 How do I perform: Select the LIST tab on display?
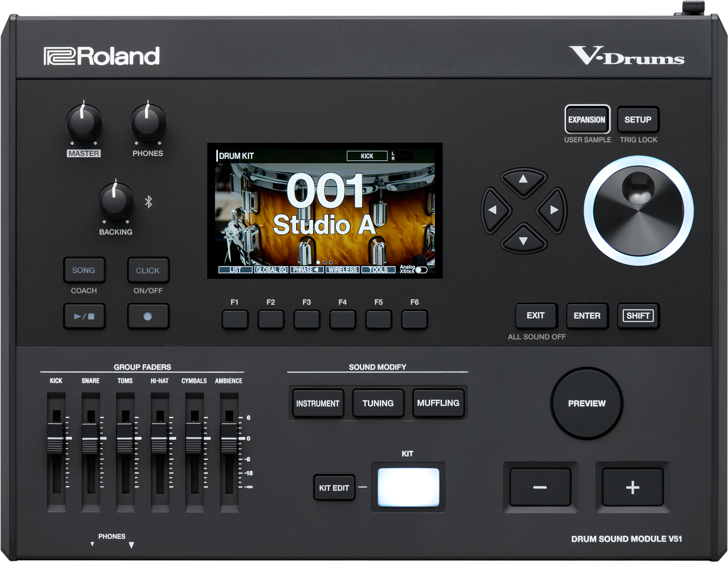coord(235,270)
